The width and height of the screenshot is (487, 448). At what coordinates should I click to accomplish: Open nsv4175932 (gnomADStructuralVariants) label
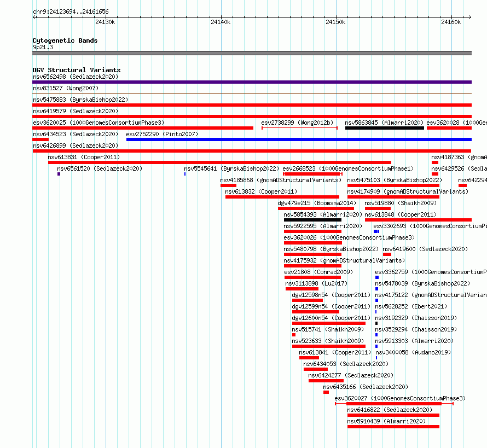click(x=344, y=260)
